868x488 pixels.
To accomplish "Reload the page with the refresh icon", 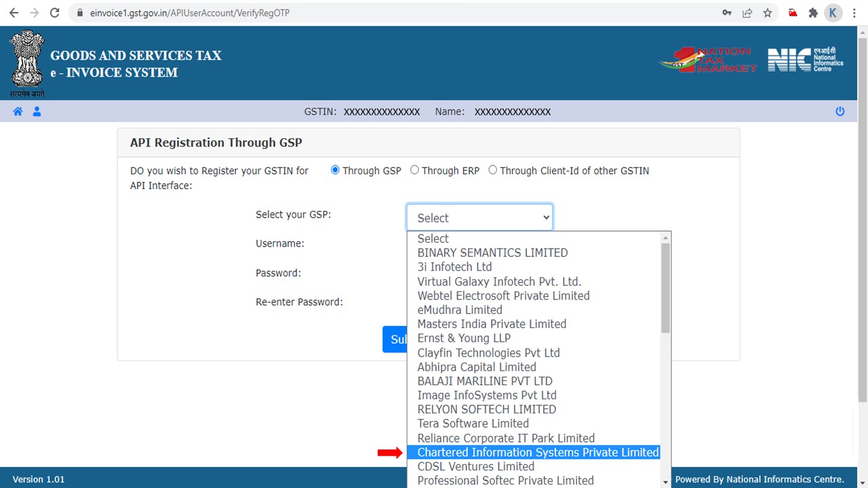I will [56, 13].
